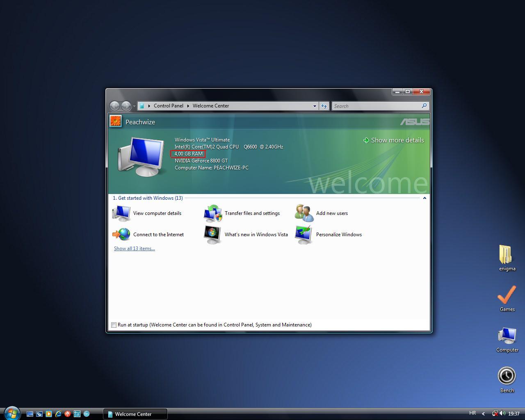The image size is (525, 420).
Task: Collapse the Get started with Windows section
Action: coord(425,198)
